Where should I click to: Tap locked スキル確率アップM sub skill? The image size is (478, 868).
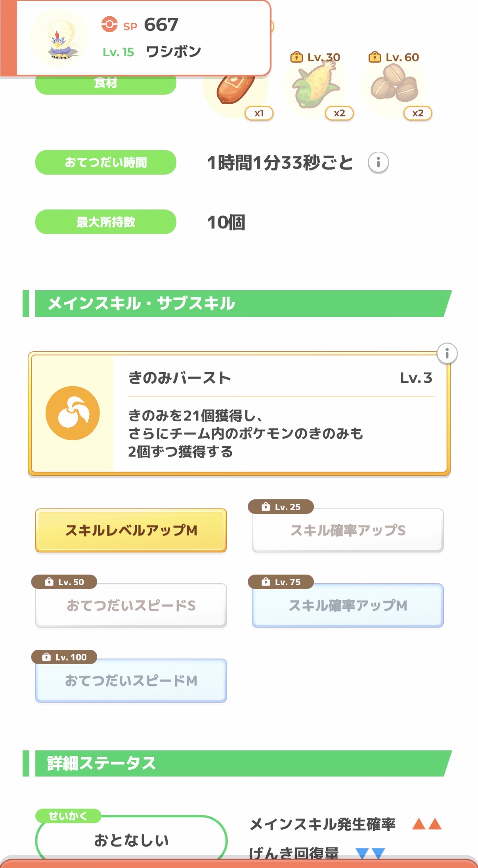(348, 605)
